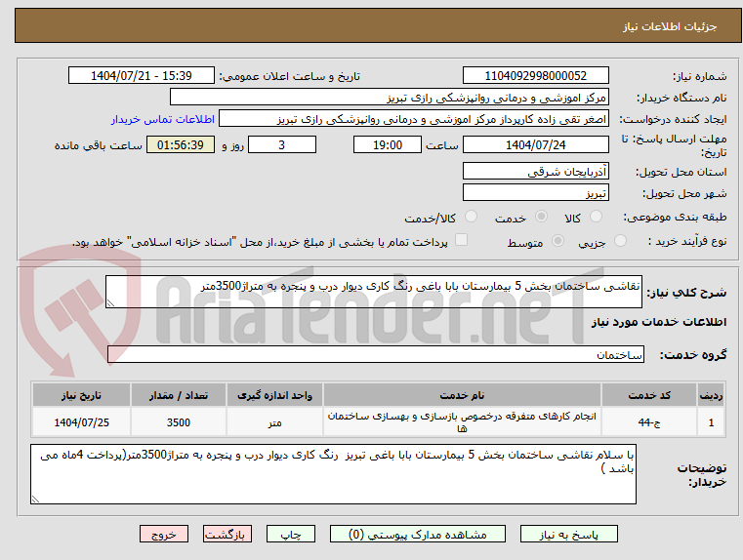Click the اطلاعات خدمات مورد نیاز section heading
743x560 pixels.
point(659,322)
